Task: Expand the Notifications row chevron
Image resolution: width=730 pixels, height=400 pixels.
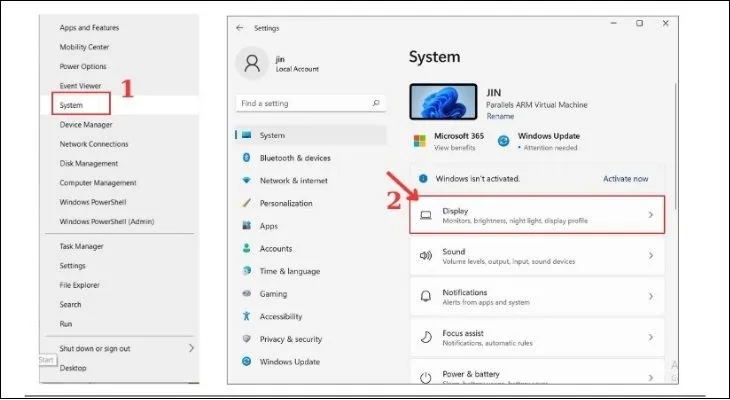Action: pyautogui.click(x=651, y=296)
